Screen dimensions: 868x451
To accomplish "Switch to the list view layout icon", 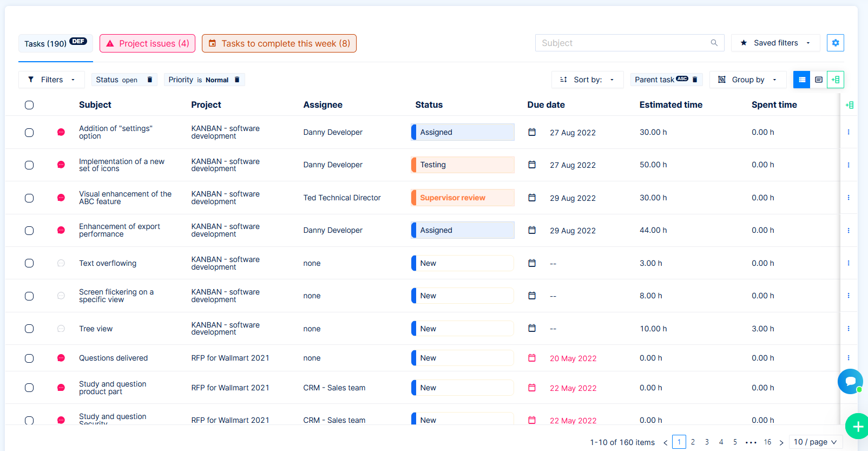I will [x=801, y=80].
